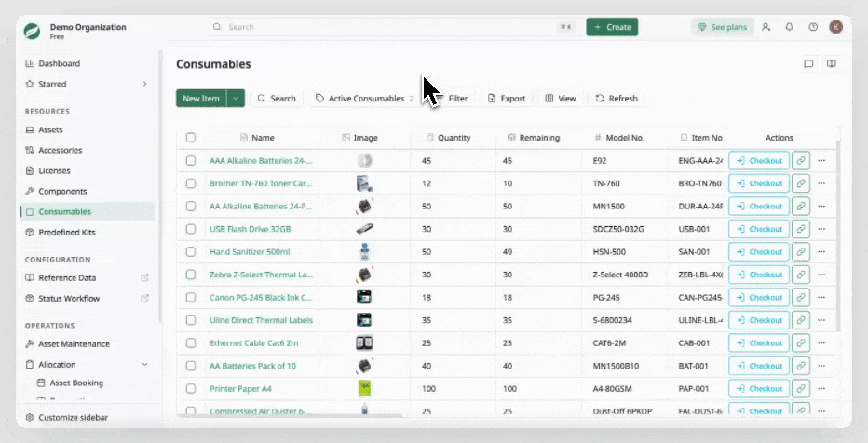Click link icon on Canon PG-245 row

(x=800, y=298)
